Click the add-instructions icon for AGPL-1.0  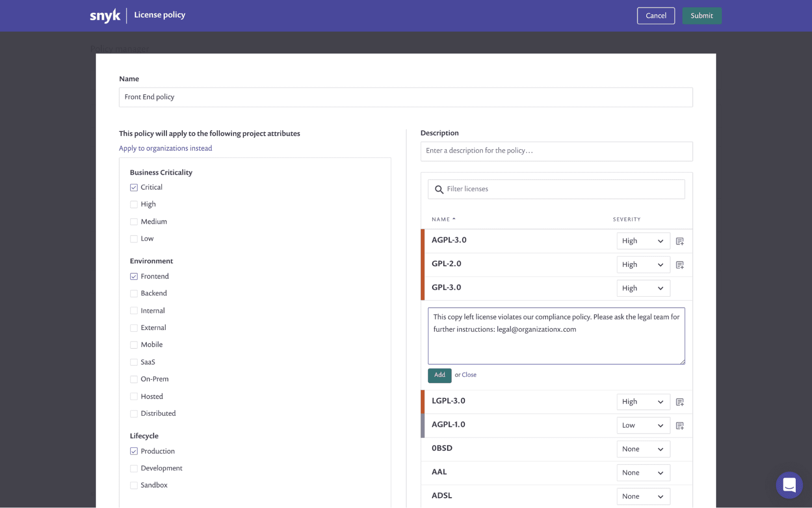coord(680,426)
